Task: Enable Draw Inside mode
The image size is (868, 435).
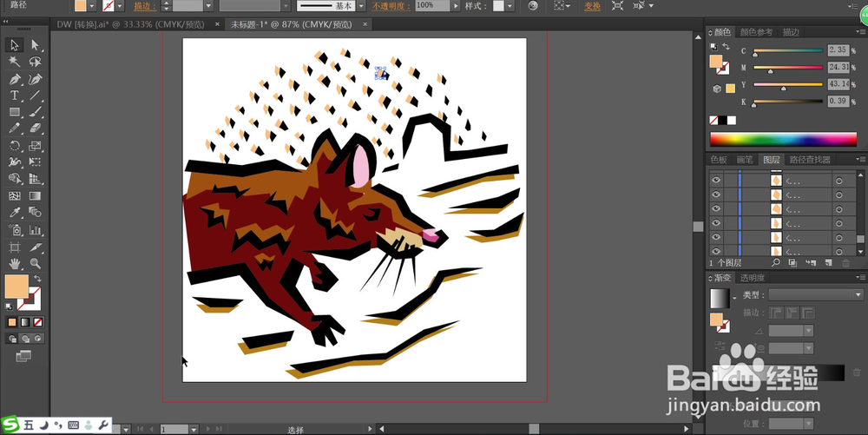Action: [x=38, y=339]
